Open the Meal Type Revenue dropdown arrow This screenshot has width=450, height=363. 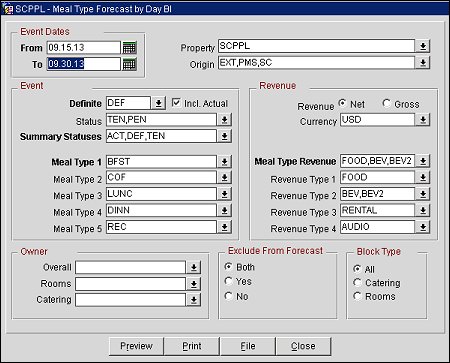click(423, 161)
